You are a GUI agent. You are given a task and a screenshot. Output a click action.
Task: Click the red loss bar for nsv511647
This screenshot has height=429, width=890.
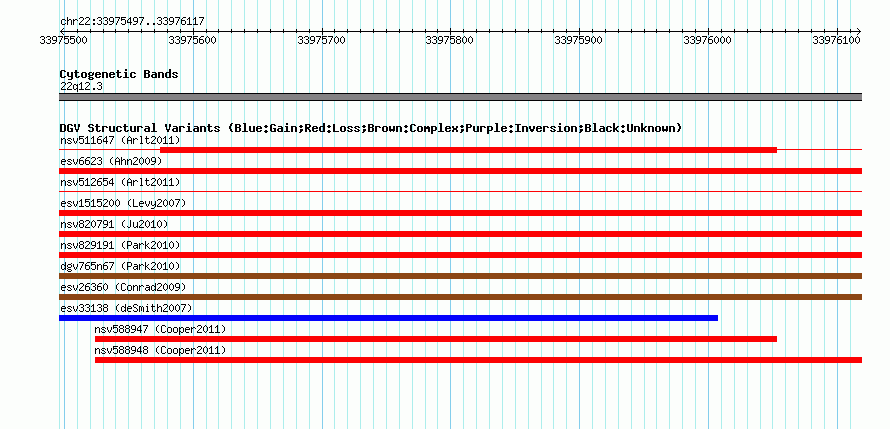(x=468, y=150)
